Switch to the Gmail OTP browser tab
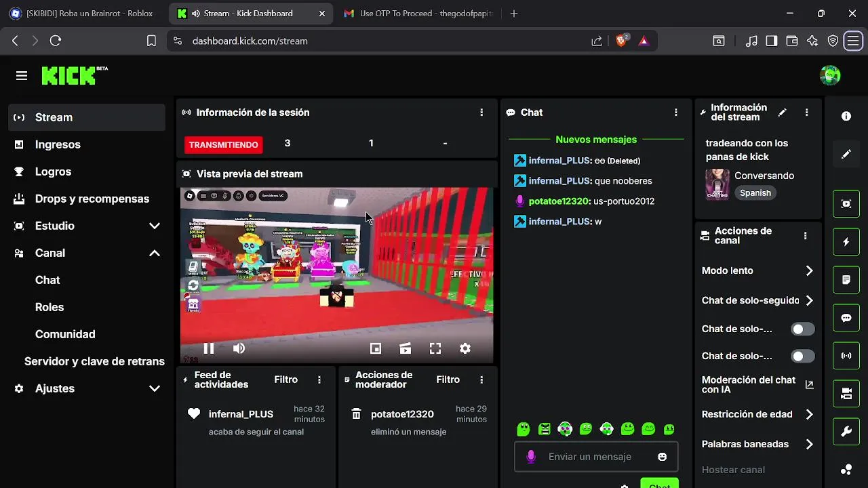Viewport: 868px width, 488px height. 418,14
